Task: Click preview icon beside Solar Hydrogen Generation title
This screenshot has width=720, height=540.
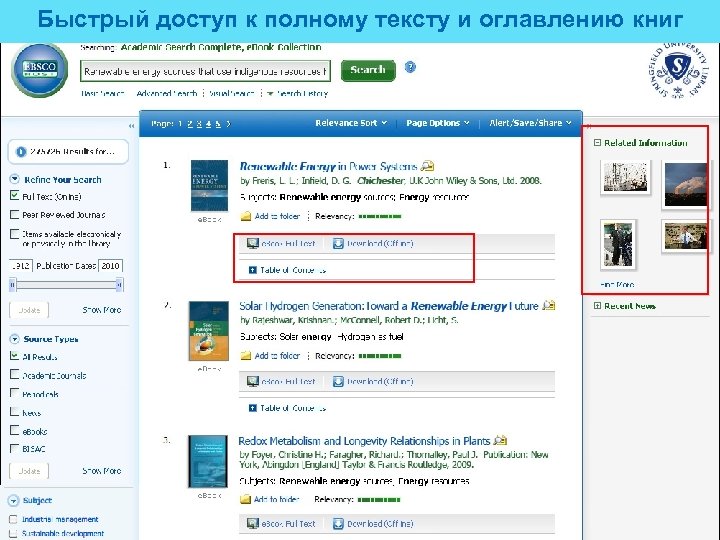Action: click(549, 305)
